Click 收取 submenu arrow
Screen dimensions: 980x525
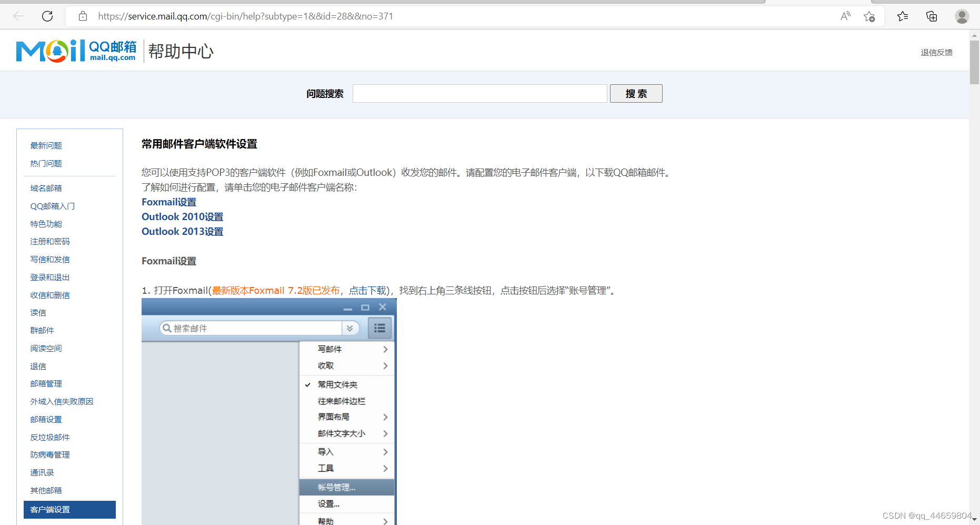pos(385,365)
